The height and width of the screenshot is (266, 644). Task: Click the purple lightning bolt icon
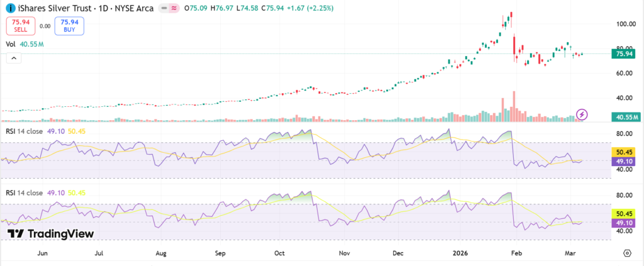pos(582,114)
